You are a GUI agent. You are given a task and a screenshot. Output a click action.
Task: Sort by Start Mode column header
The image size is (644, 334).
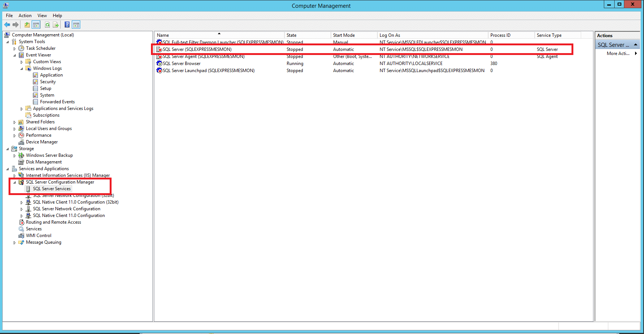point(354,35)
